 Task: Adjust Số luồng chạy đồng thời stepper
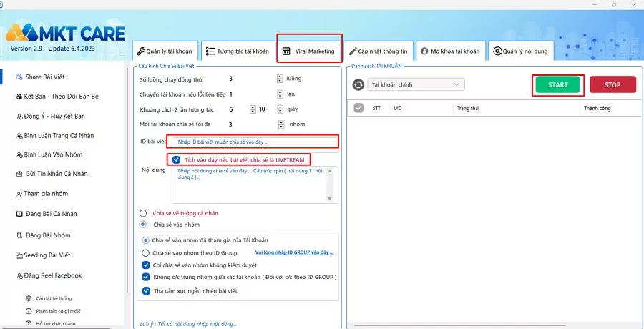(280, 79)
